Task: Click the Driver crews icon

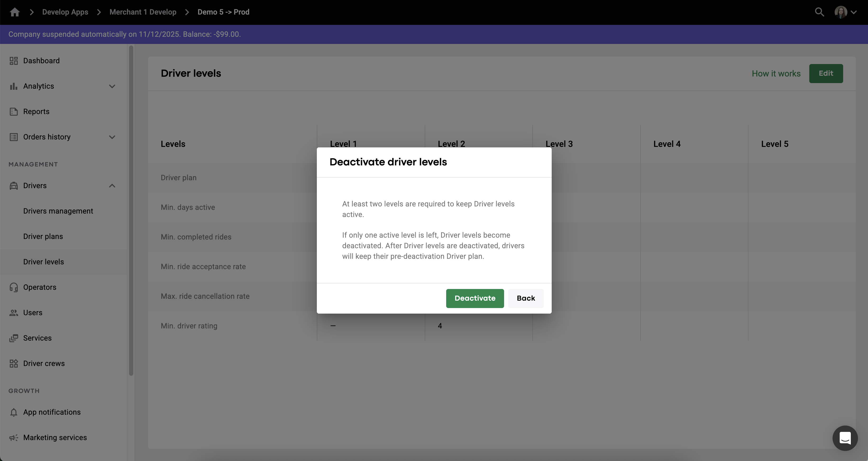Action: coord(13,364)
